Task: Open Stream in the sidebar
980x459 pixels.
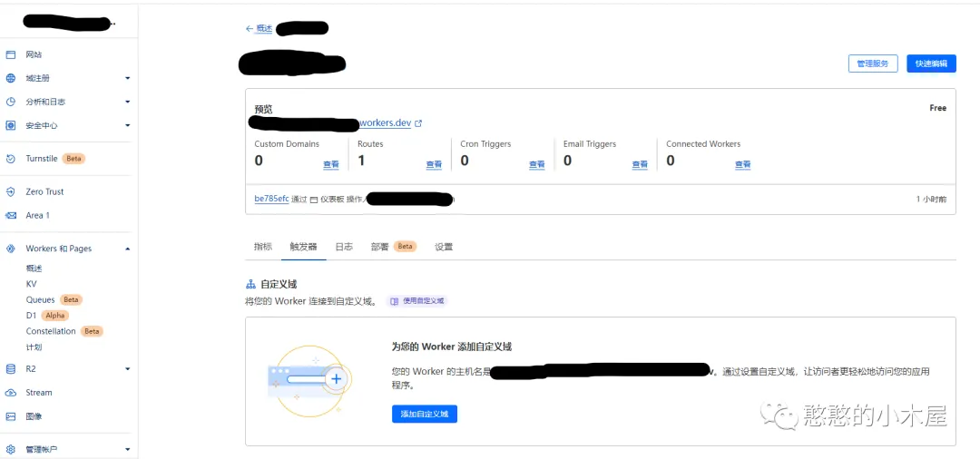Action: 39,393
